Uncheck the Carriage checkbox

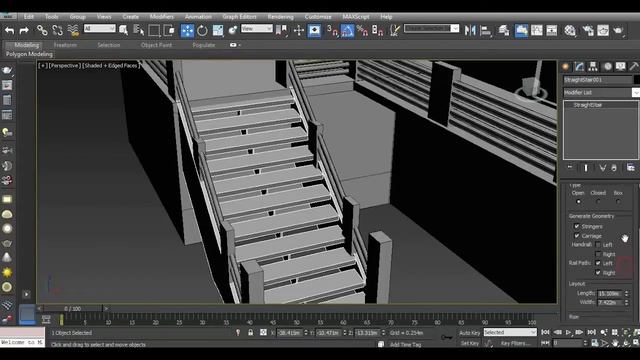tap(577, 236)
